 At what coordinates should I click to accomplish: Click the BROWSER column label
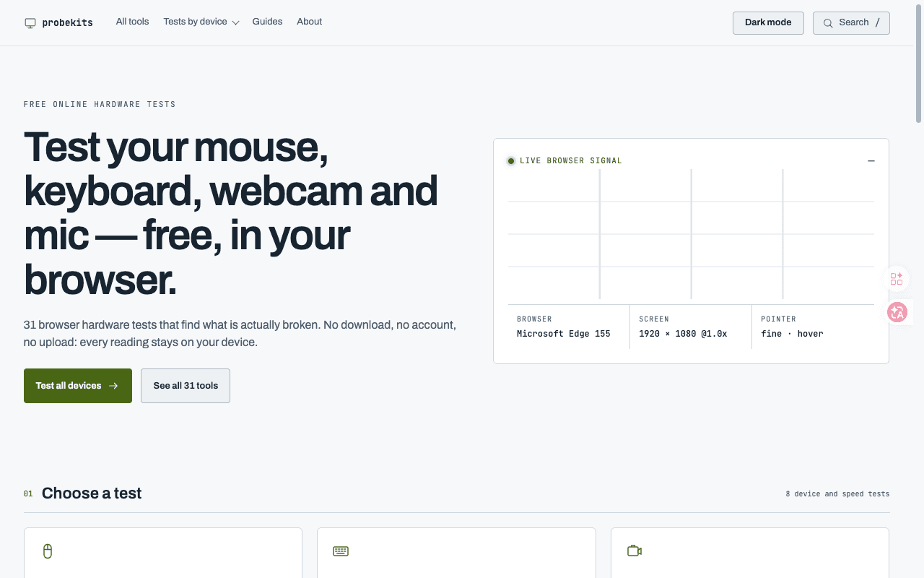(534, 319)
